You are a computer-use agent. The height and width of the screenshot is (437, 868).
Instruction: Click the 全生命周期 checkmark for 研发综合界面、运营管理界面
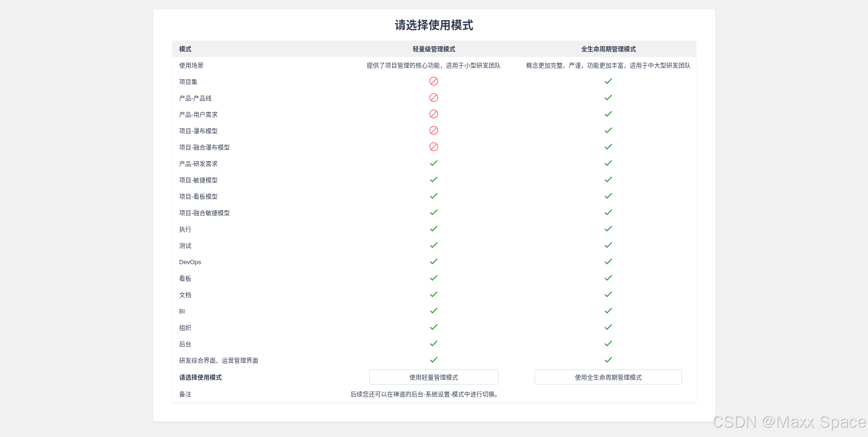608,360
